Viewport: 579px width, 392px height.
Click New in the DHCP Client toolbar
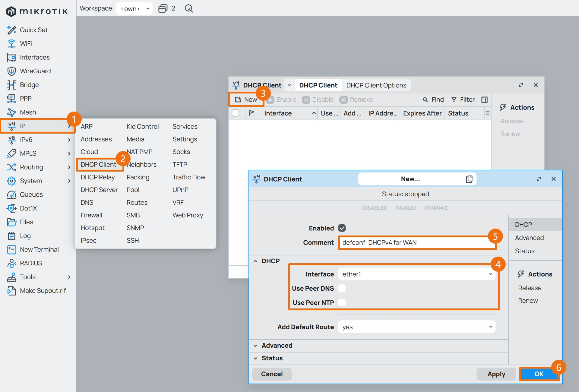[246, 100]
